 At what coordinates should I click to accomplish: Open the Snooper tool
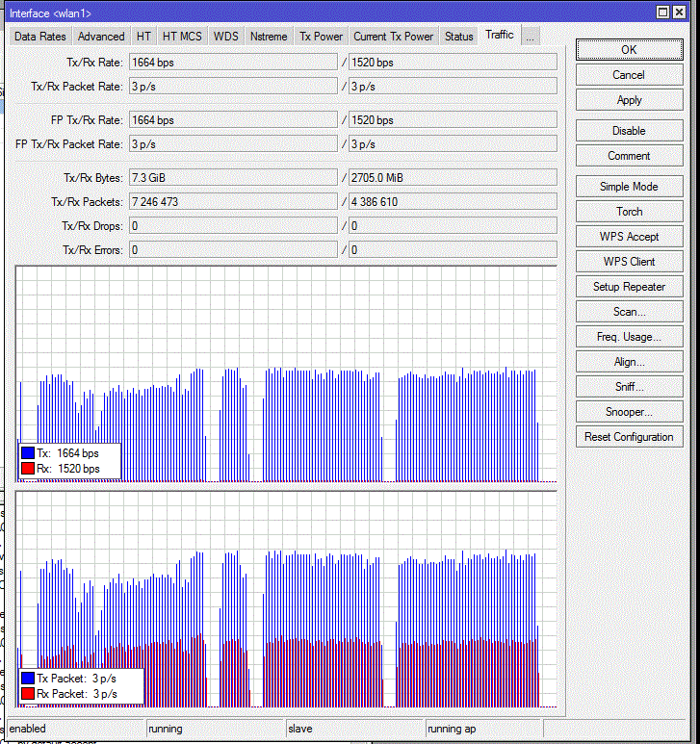[630, 412]
